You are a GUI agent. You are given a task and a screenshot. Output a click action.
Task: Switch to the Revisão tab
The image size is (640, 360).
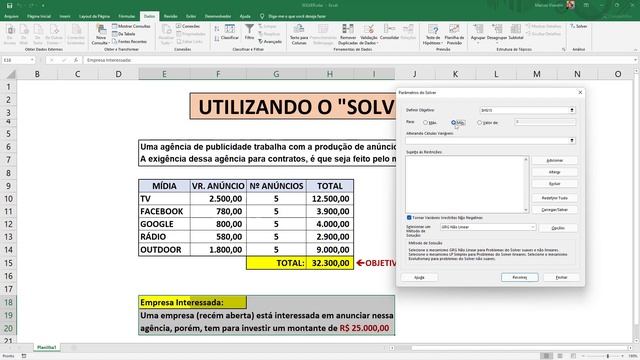[x=171, y=16]
